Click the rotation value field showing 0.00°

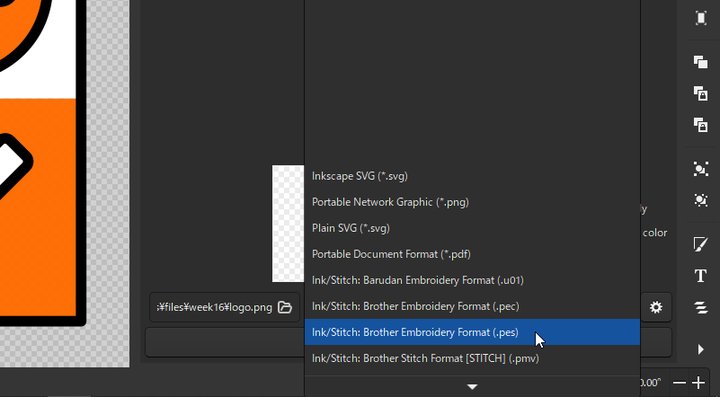pos(651,382)
